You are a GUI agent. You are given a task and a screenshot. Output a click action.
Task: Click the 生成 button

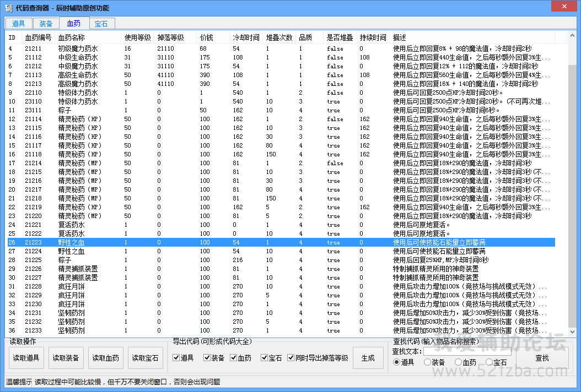[368, 358]
